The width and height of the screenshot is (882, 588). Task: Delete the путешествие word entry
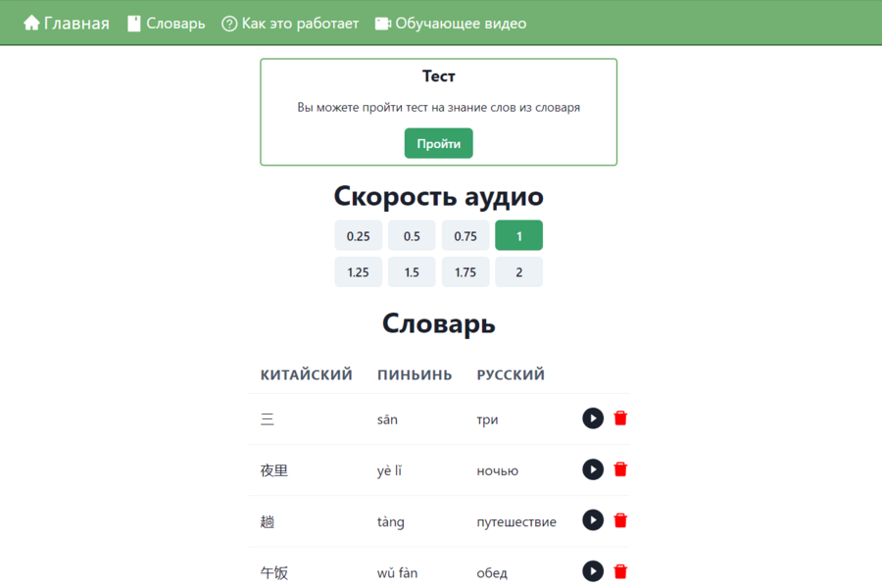[620, 520]
